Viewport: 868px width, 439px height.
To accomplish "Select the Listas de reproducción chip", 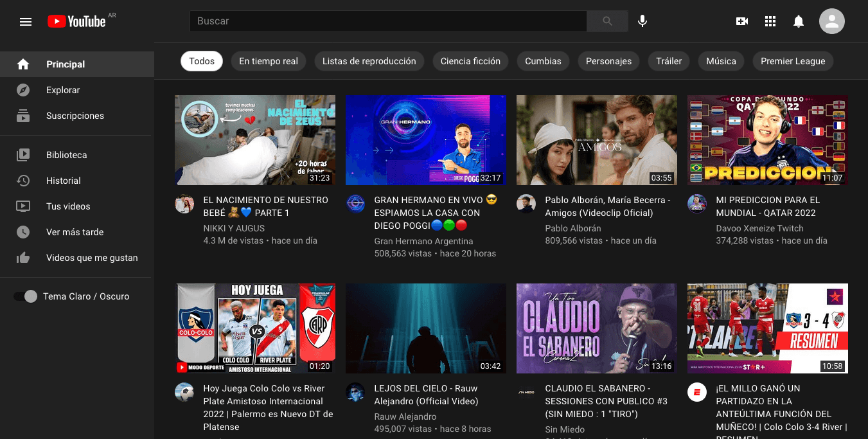I will tap(369, 61).
